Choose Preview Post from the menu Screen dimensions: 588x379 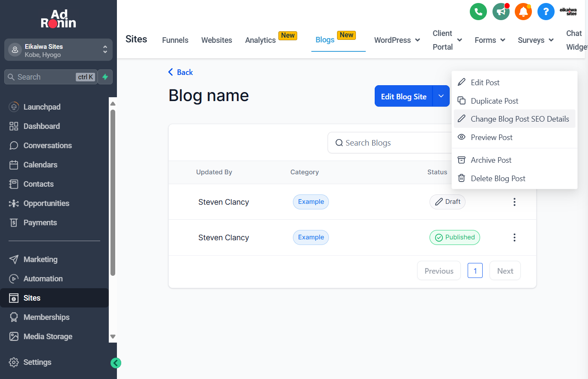514,137
